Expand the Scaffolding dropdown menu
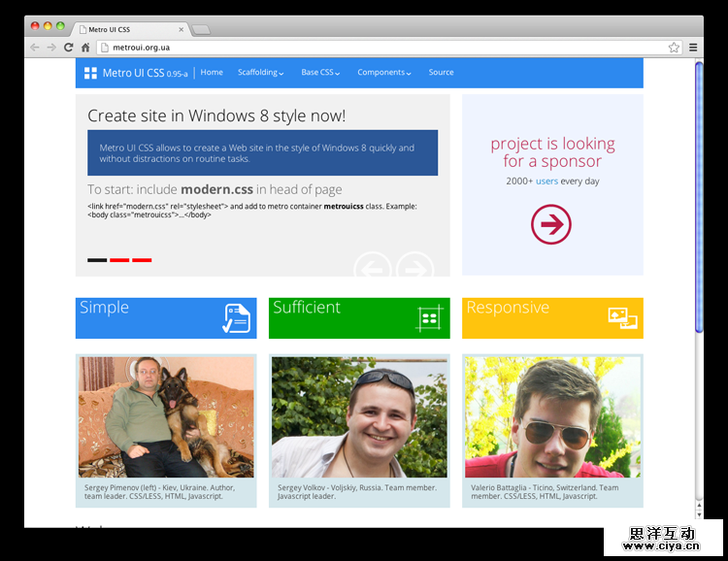The image size is (728, 561). pos(261,73)
